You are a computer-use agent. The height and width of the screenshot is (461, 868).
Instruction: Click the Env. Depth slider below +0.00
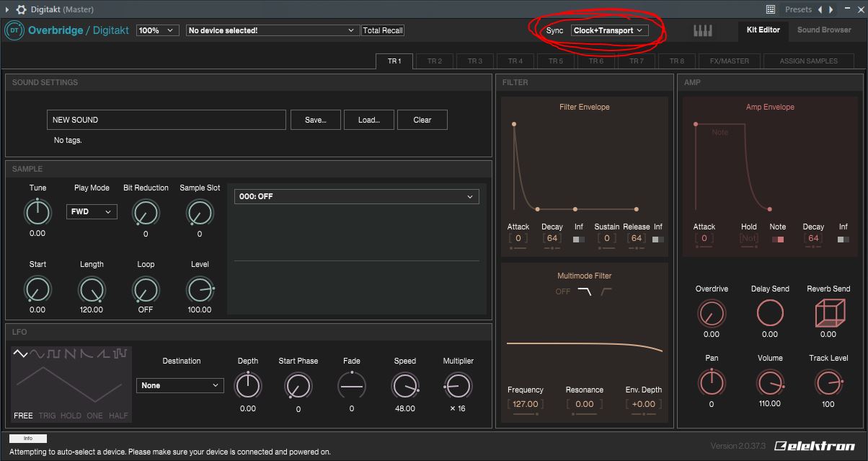[644, 414]
